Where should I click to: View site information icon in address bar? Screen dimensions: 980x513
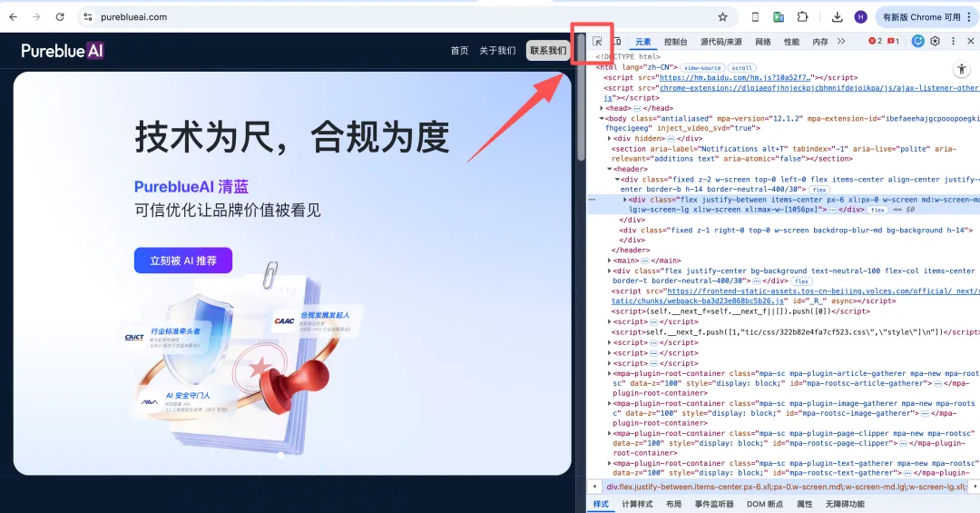point(88,17)
